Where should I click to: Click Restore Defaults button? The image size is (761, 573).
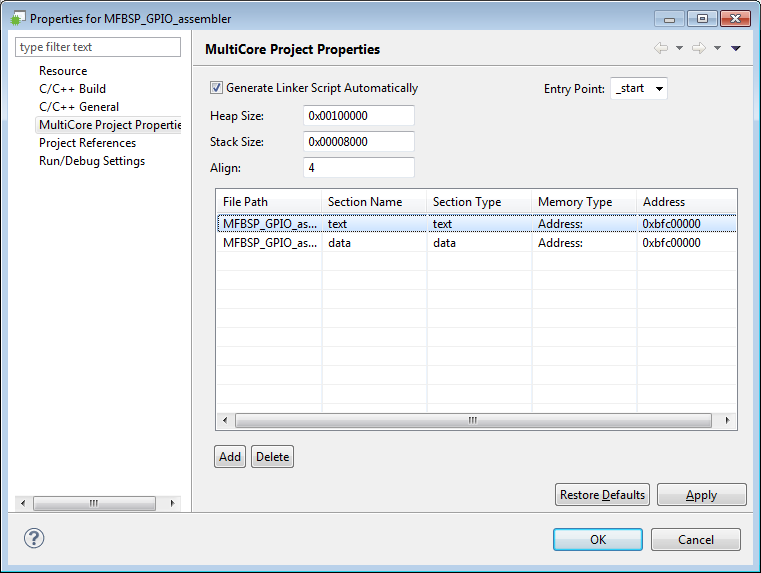pos(602,495)
